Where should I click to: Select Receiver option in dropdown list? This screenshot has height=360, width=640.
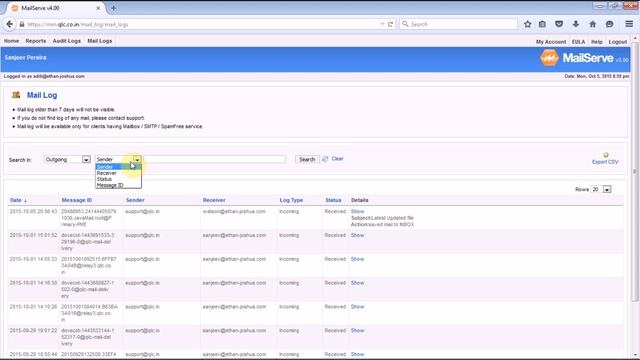[118, 173]
